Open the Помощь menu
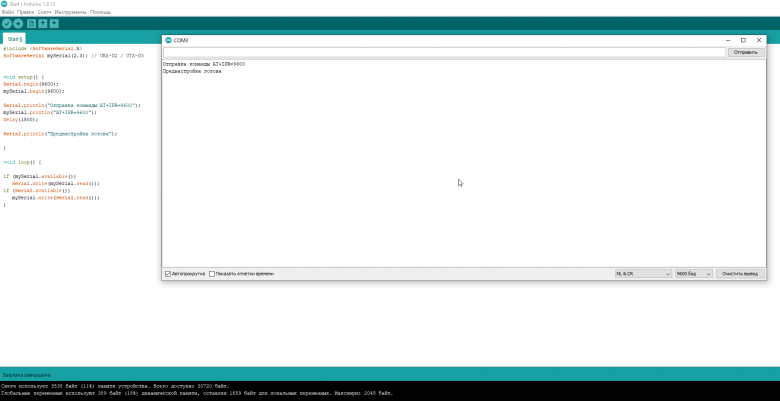780x401 pixels. point(100,12)
